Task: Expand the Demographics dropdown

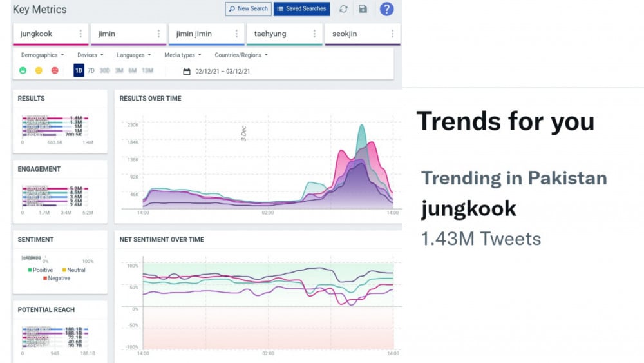Action: 43,55
